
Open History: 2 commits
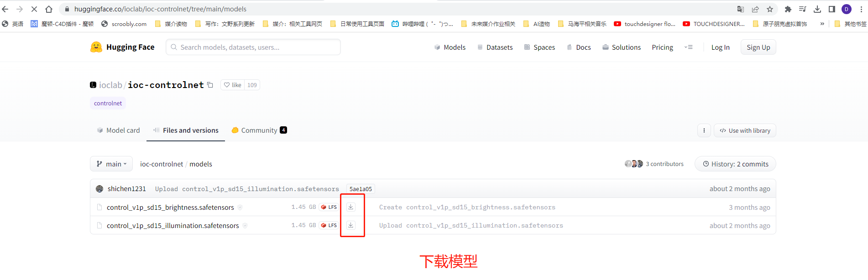(735, 164)
